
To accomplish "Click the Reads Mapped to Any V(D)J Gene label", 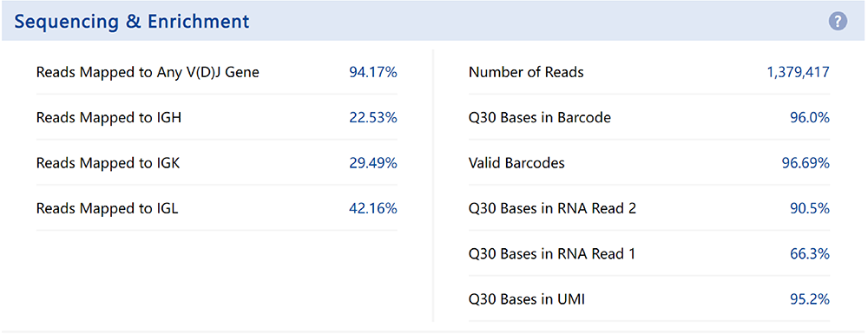I will click(x=148, y=73).
